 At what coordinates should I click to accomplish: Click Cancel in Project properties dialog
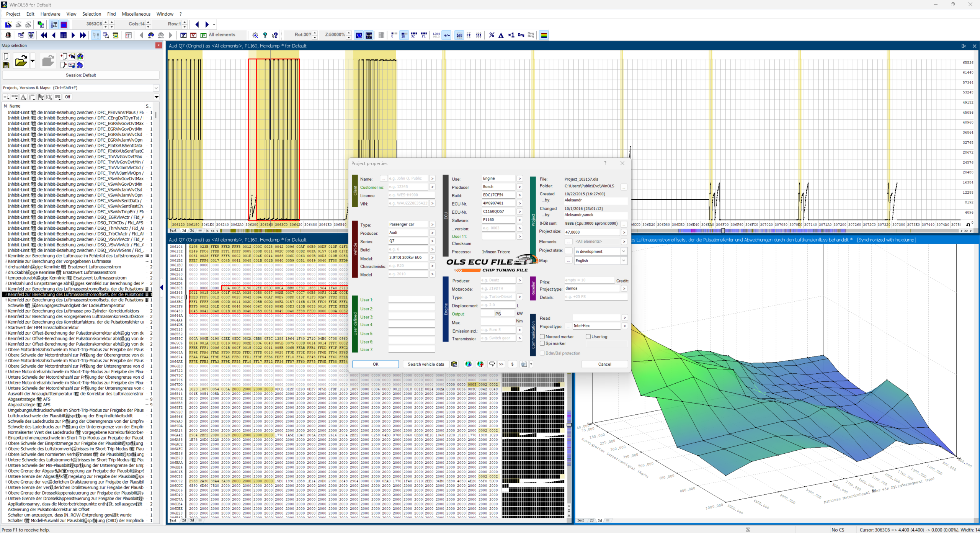[x=604, y=364]
